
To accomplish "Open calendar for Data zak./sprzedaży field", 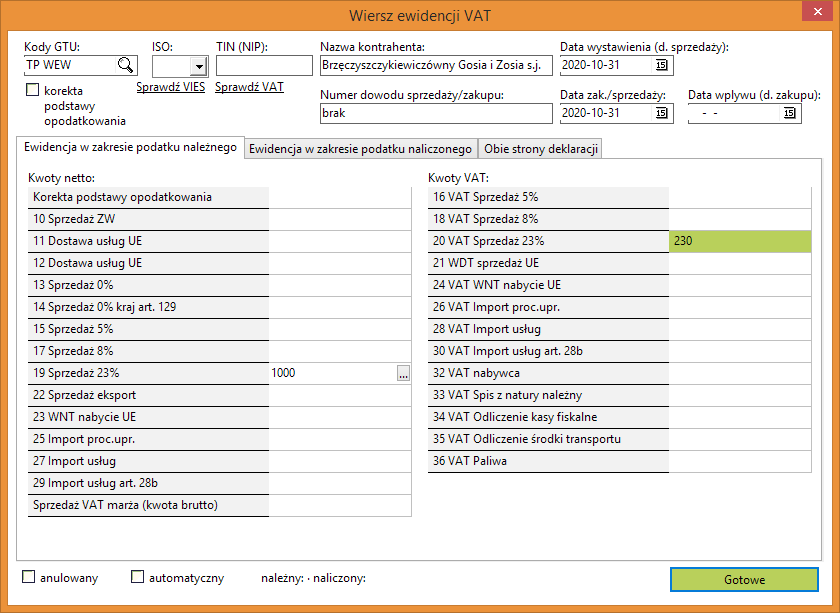I will (662, 113).
